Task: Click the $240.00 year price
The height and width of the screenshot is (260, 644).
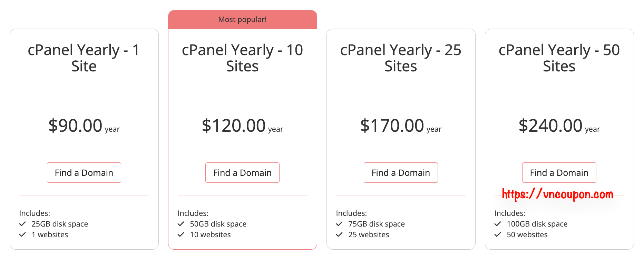Action: click(559, 126)
